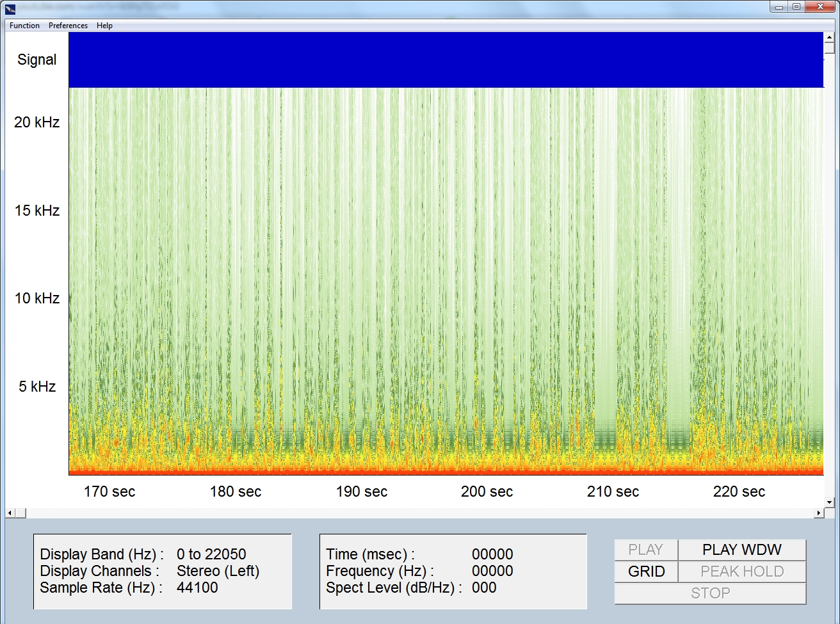Toggle the GRID overlay button
The height and width of the screenshot is (624, 840).
tap(646, 572)
